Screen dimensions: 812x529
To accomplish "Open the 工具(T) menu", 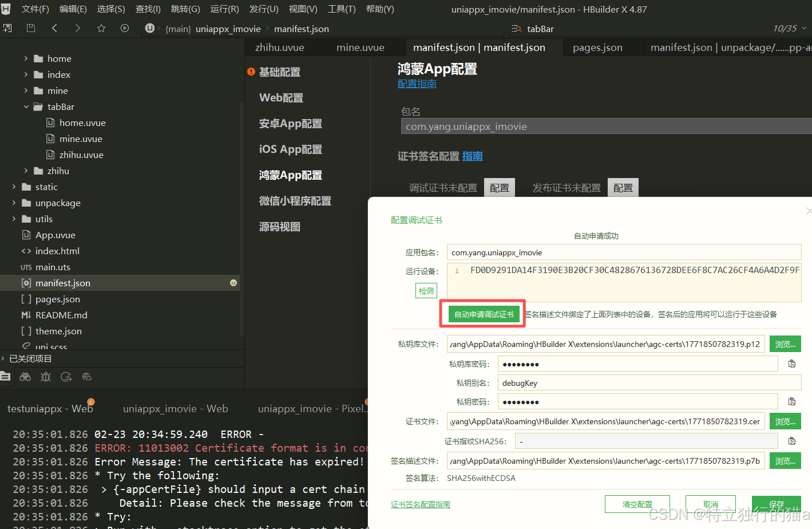I will click(x=342, y=9).
